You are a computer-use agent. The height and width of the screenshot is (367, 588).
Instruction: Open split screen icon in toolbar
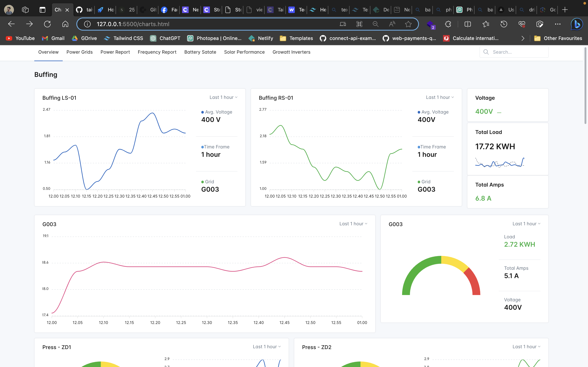pos(468,24)
